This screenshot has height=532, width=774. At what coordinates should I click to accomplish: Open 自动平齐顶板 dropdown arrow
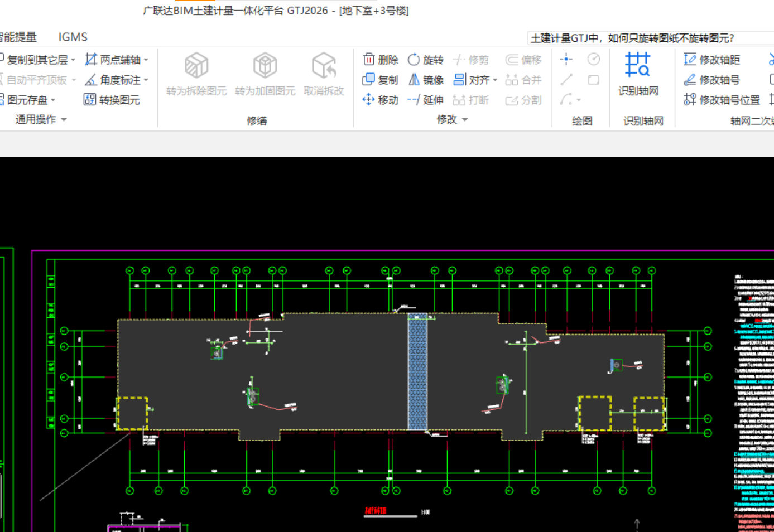[73, 80]
